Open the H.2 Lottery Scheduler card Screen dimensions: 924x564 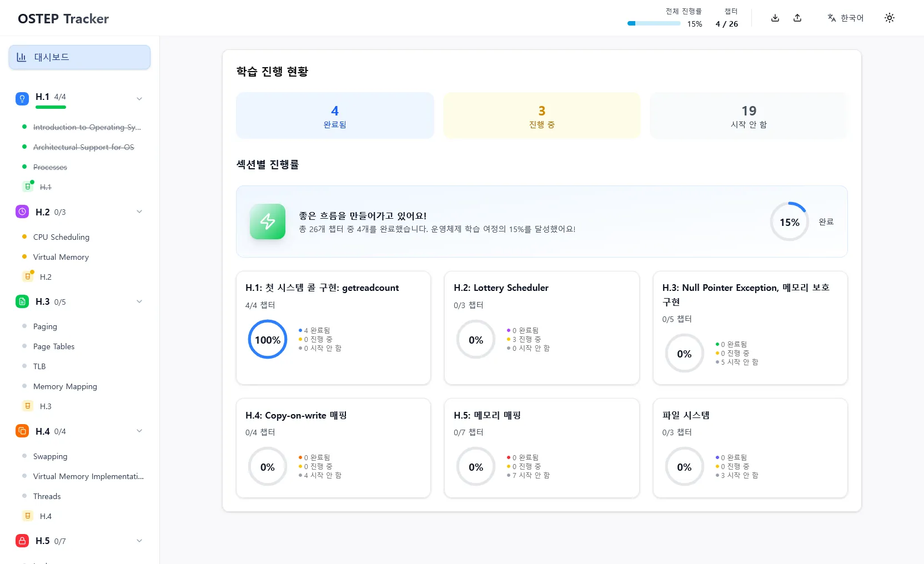(x=542, y=328)
